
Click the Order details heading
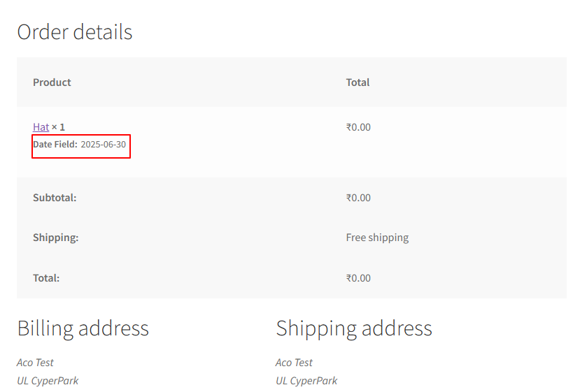tap(74, 32)
